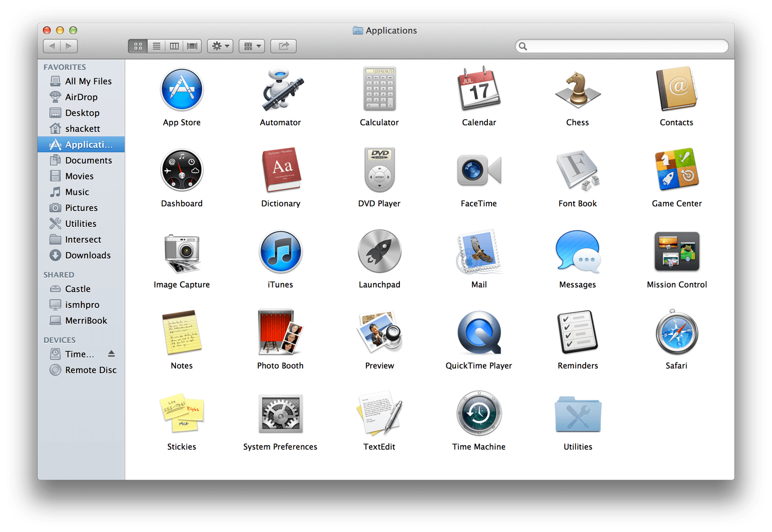Click the Applications folder icon in title bar

358,30
